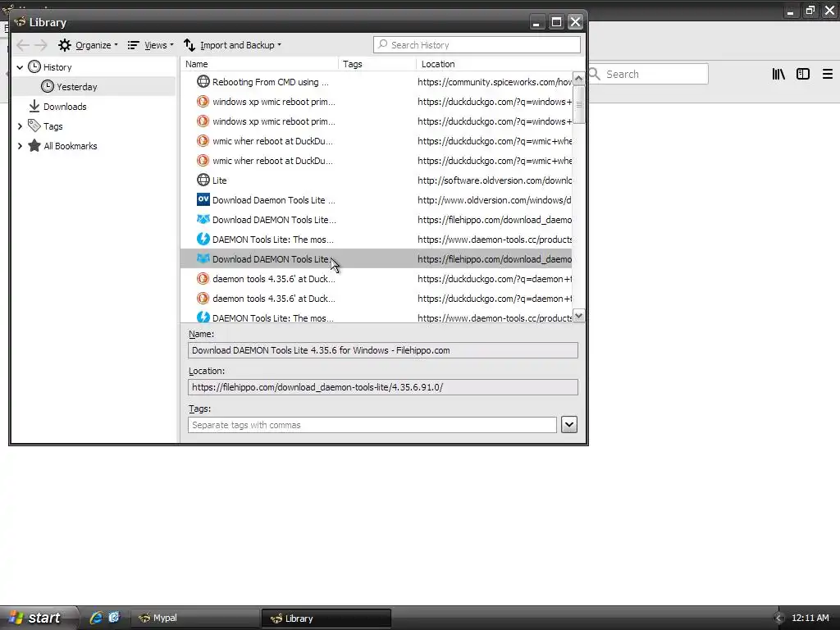Click the location https://community.spiceworks.com/how
This screenshot has width=840, height=630.
pyautogui.click(x=495, y=82)
